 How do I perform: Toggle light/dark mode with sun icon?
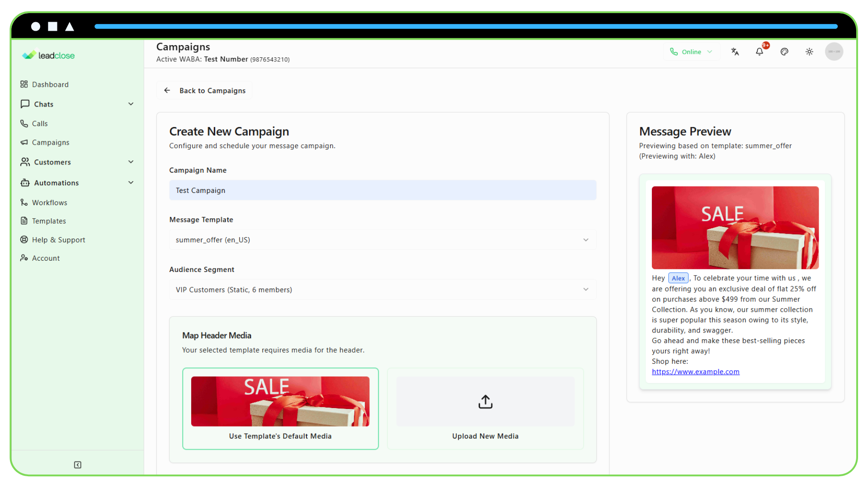(809, 52)
